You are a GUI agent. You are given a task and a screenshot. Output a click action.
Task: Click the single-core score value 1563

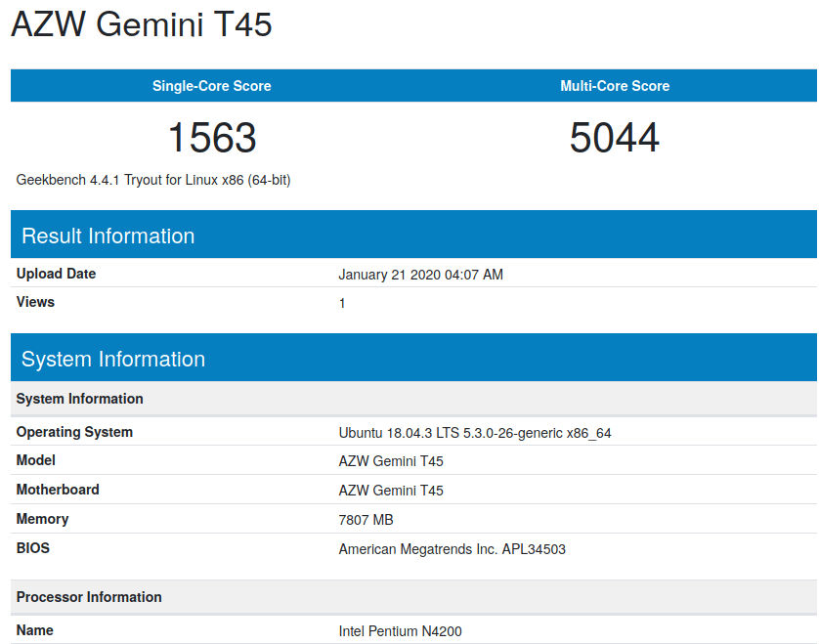[x=212, y=138]
